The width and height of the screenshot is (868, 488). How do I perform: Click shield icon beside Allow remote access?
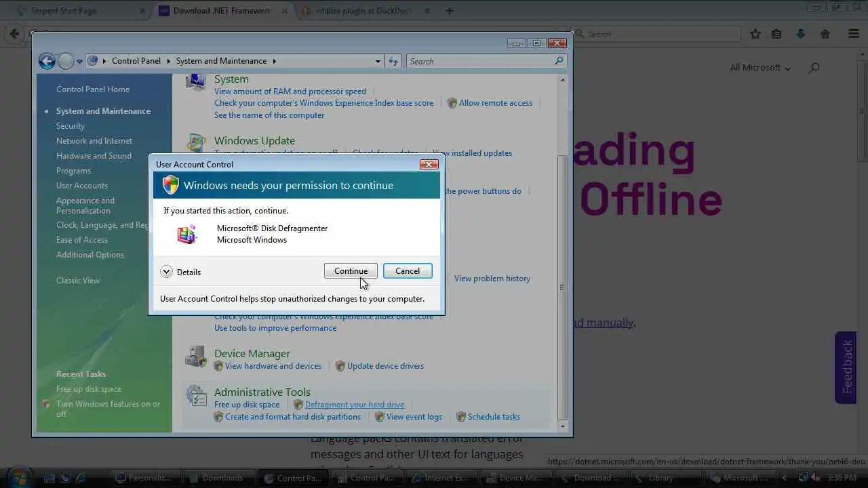pos(452,103)
